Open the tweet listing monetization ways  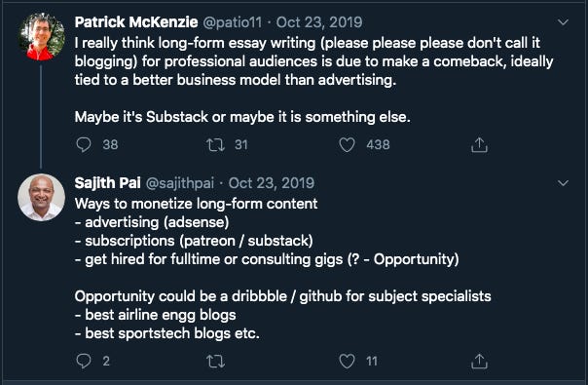coord(282,268)
